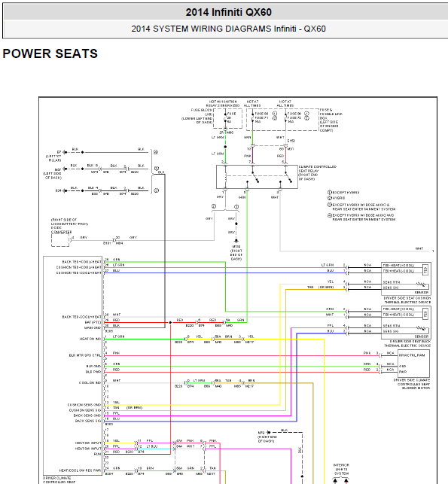Viewport: 448px width, 484px height.
Task: Select the "CUSHION TED-COOL/+HEAT" label at pin 27
Action: [79, 273]
